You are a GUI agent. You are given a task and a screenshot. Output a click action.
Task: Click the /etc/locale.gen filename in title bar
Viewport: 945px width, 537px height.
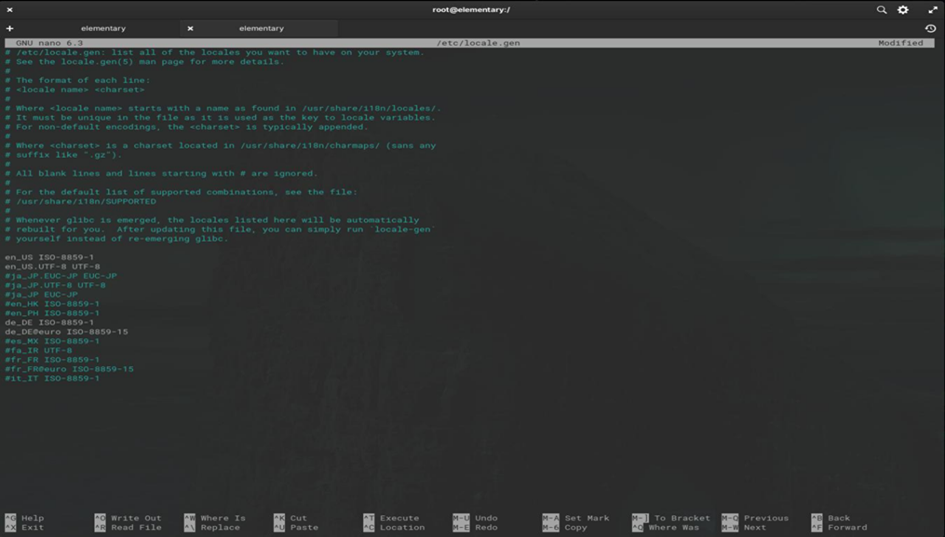coord(478,43)
